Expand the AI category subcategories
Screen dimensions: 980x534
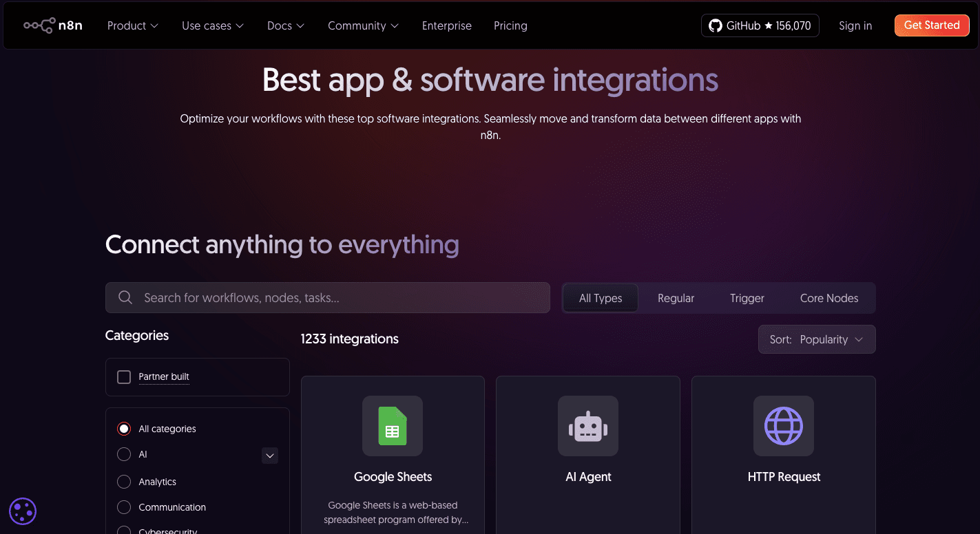tap(269, 455)
